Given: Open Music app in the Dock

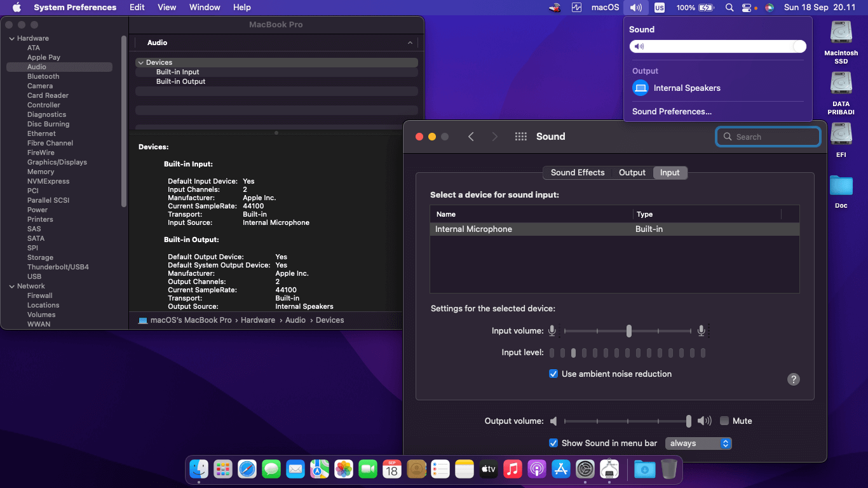Looking at the screenshot, I should pyautogui.click(x=513, y=470).
